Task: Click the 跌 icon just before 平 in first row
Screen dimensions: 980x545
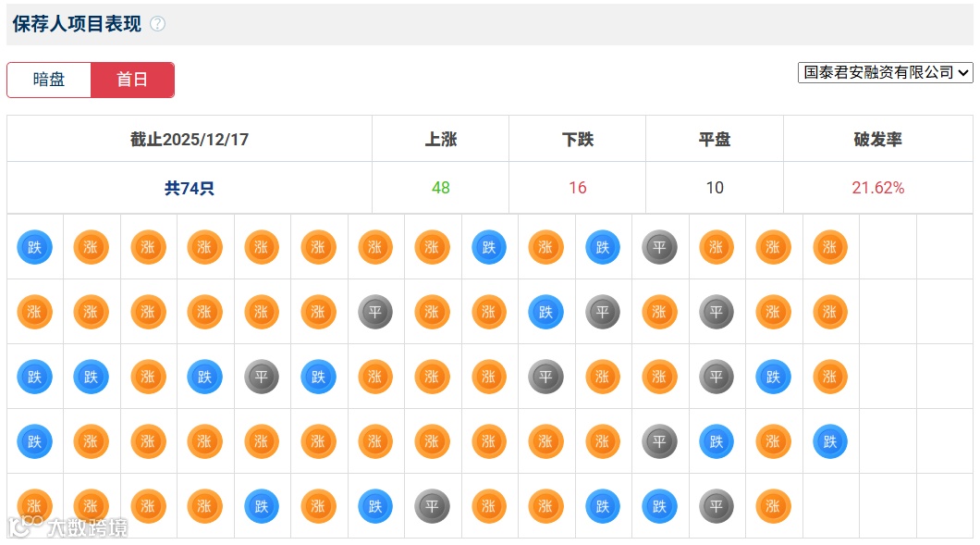Action: pos(603,247)
